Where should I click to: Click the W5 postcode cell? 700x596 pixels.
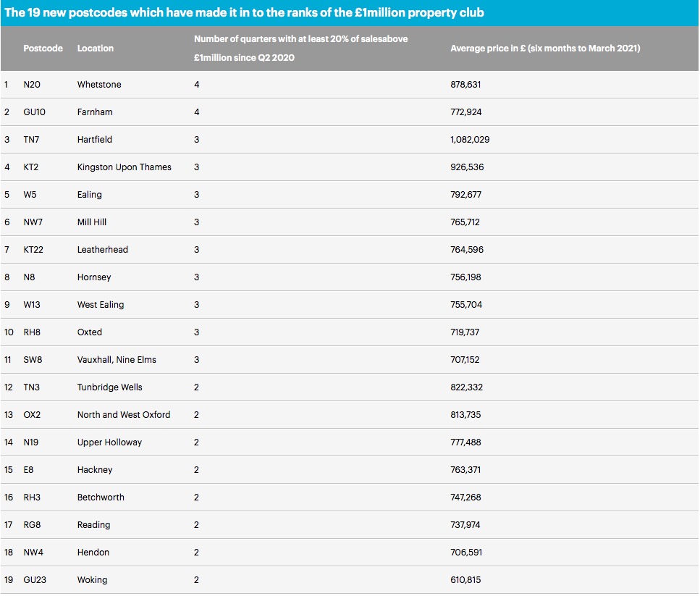(x=30, y=195)
